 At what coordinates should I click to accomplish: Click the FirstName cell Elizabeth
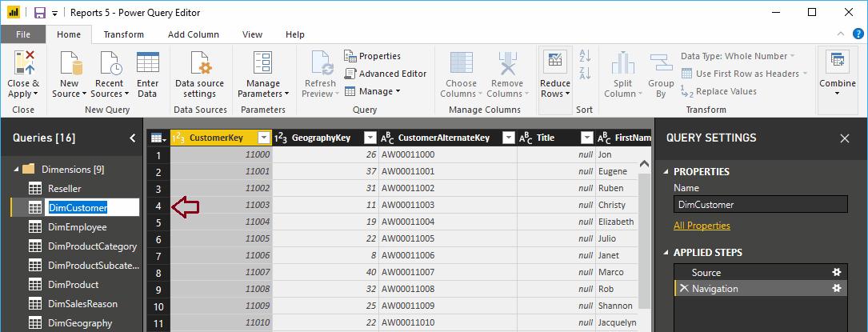pos(615,222)
